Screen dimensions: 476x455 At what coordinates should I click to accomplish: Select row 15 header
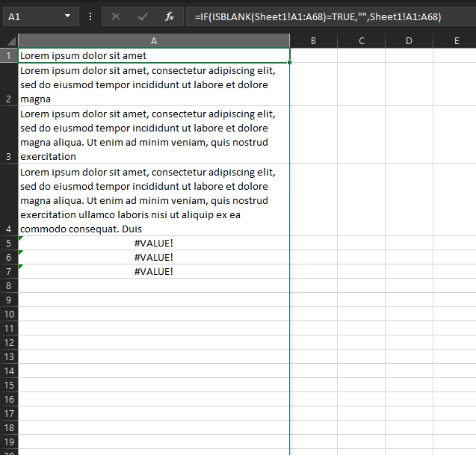coord(9,385)
